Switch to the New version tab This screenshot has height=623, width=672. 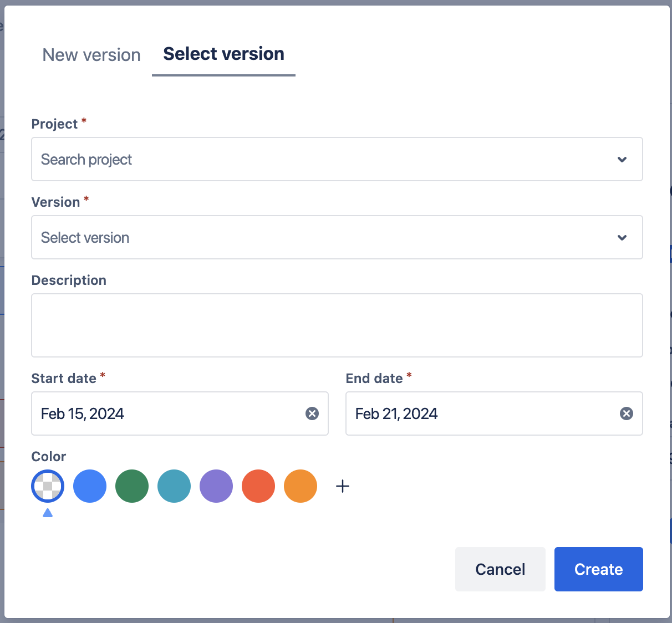(91, 55)
